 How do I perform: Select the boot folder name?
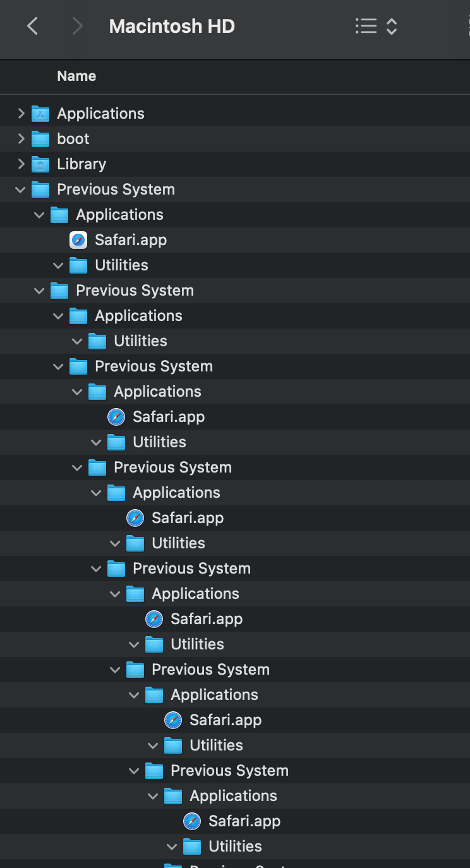pos(73,139)
